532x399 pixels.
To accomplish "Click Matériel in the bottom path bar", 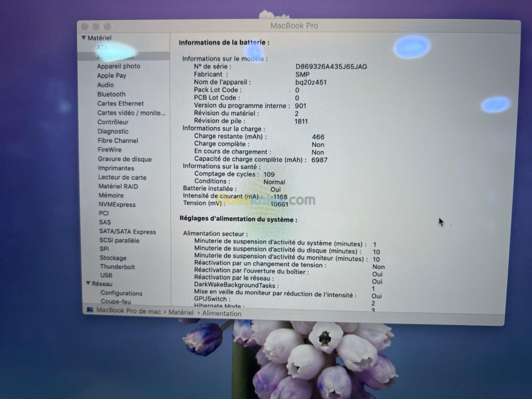I will point(181,312).
